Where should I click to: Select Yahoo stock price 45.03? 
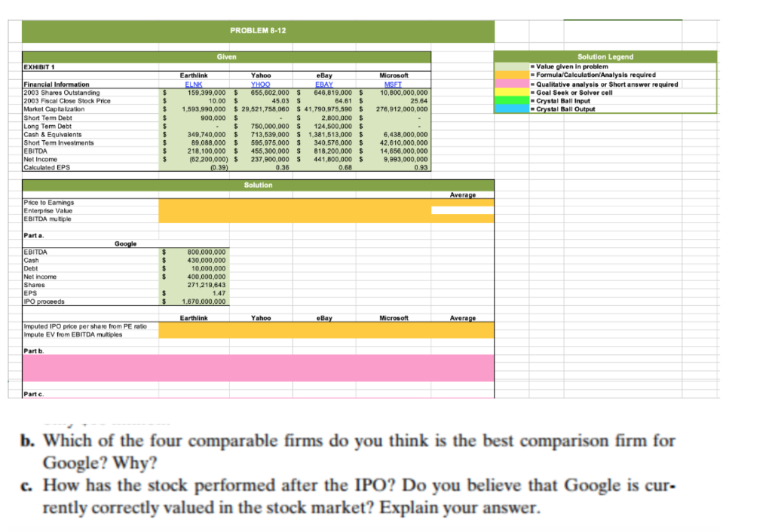[x=280, y=101]
